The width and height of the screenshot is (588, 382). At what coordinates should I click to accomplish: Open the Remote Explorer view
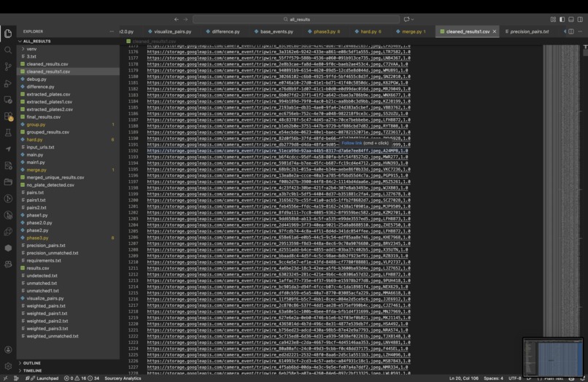tap(8, 100)
